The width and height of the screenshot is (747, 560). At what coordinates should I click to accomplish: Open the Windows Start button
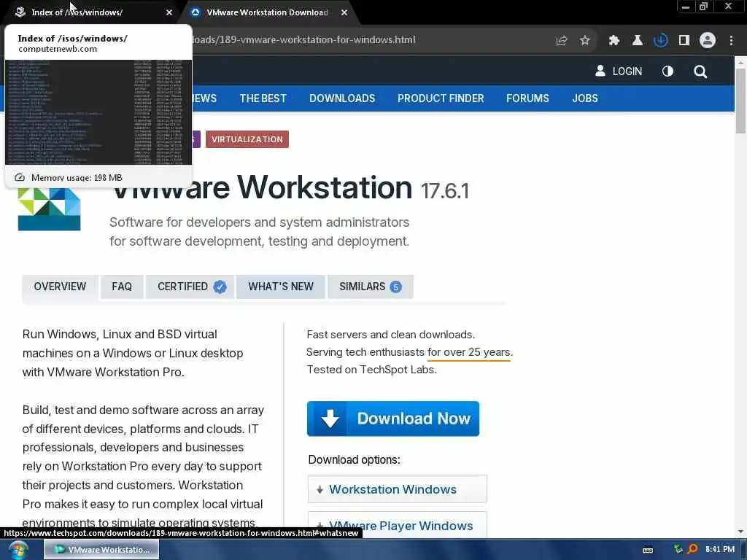click(18, 550)
